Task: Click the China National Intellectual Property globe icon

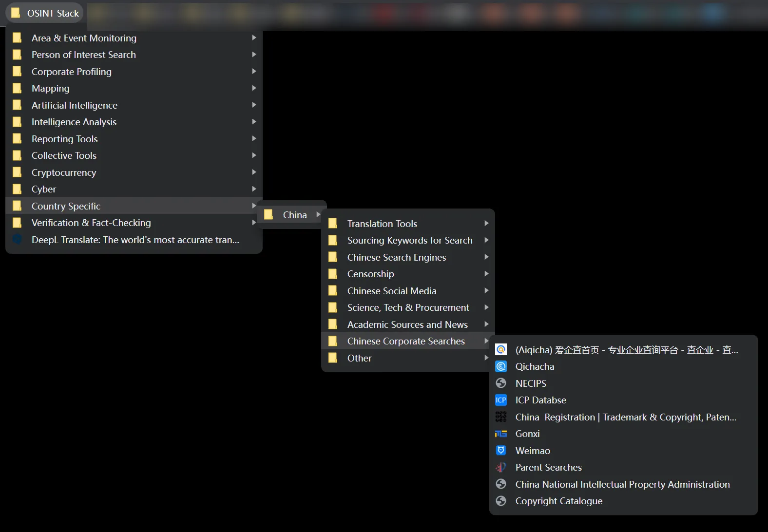Action: click(501, 484)
